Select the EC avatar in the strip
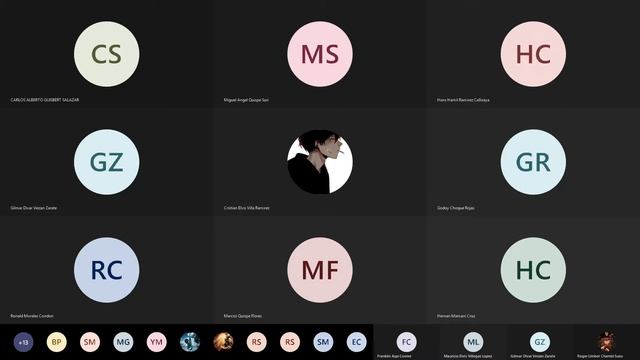Image resolution: width=640 pixels, height=360 pixels. click(x=356, y=342)
